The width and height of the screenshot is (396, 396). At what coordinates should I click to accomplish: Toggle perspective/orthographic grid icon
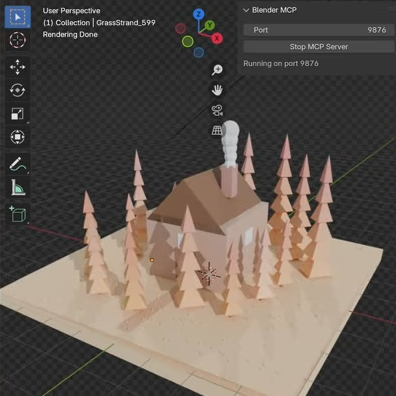[x=217, y=130]
